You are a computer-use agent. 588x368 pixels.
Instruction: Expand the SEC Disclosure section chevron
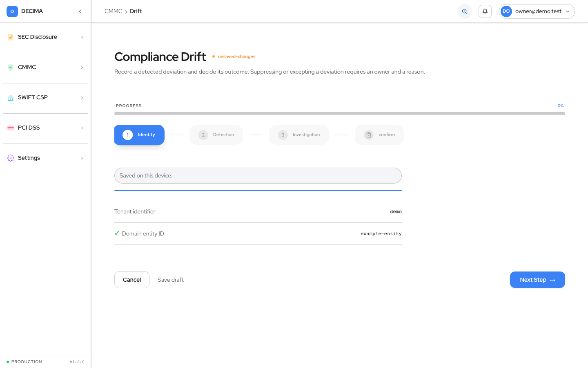82,37
